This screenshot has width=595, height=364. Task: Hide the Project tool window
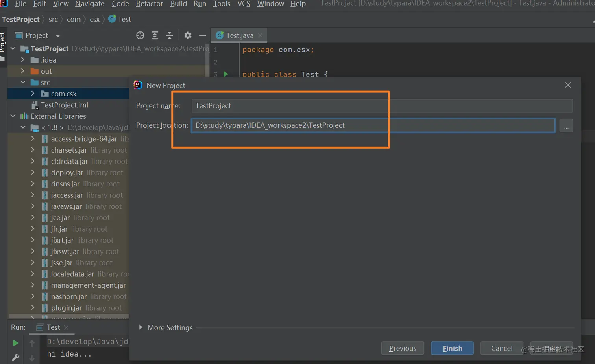(x=202, y=35)
